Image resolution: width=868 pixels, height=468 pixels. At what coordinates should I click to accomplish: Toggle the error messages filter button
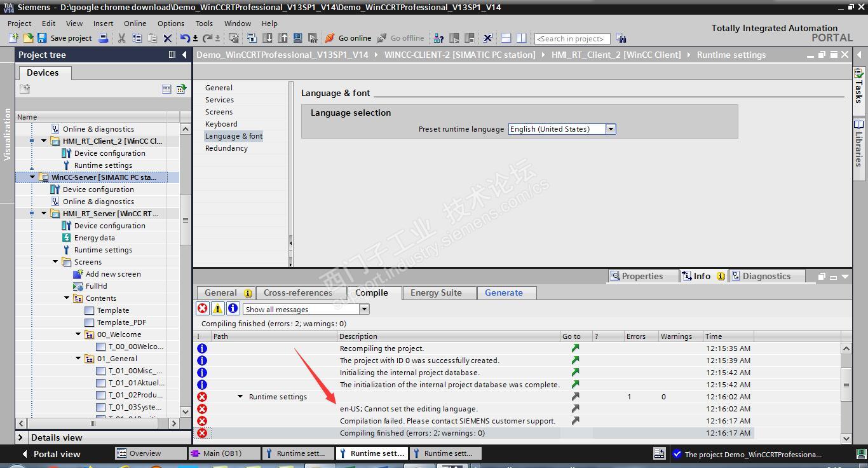point(202,309)
